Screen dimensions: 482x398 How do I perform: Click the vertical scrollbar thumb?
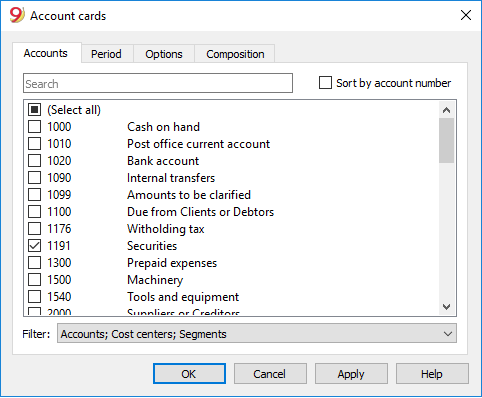pos(446,141)
